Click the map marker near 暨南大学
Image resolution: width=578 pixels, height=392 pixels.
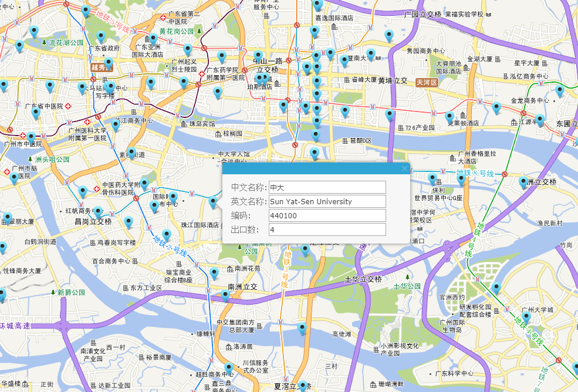[x=371, y=55]
